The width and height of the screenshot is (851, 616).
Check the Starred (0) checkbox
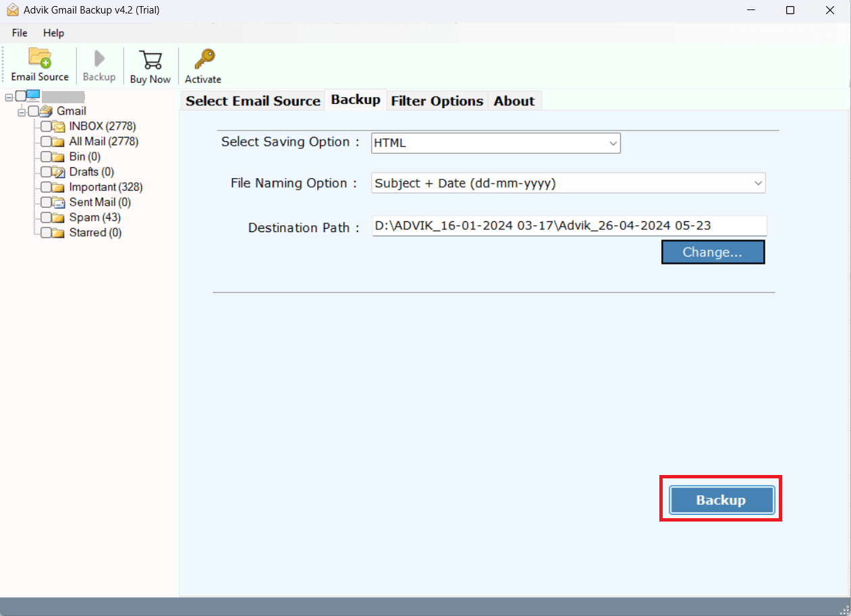[45, 233]
